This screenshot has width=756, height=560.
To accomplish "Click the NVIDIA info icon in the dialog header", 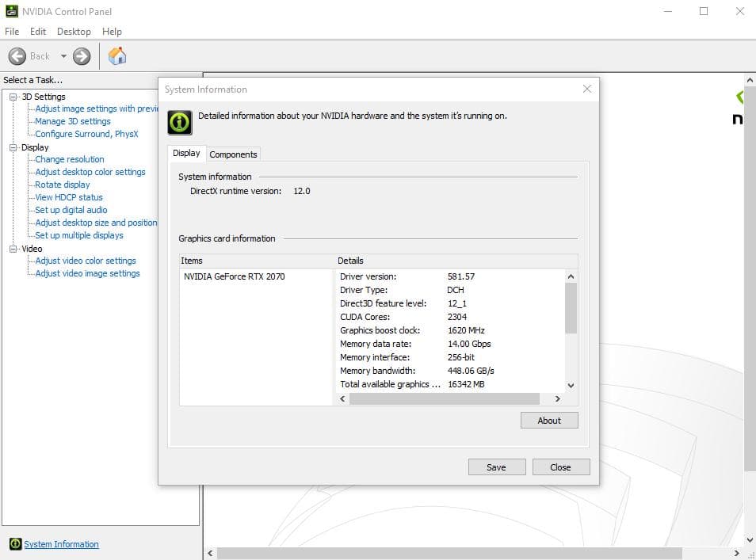I will 178,123.
